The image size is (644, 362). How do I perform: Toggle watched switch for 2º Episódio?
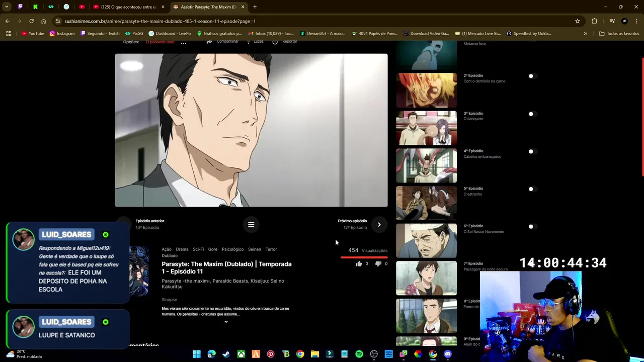tap(532, 76)
